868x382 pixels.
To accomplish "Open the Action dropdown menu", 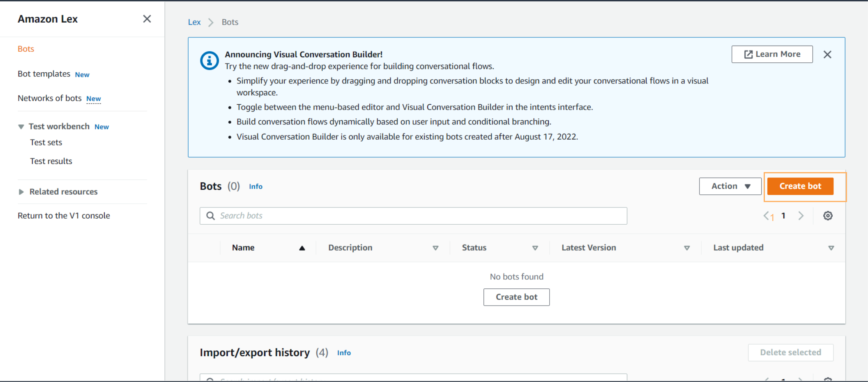I will pyautogui.click(x=730, y=186).
